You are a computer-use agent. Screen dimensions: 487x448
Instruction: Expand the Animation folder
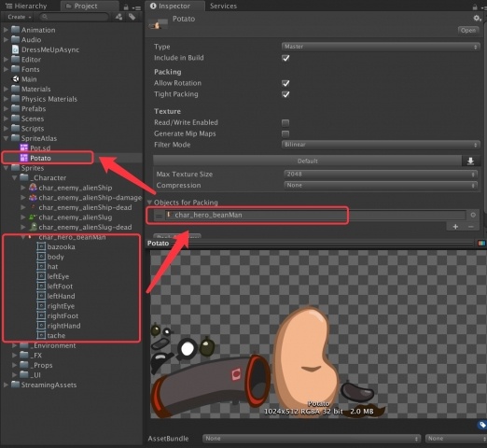6,30
